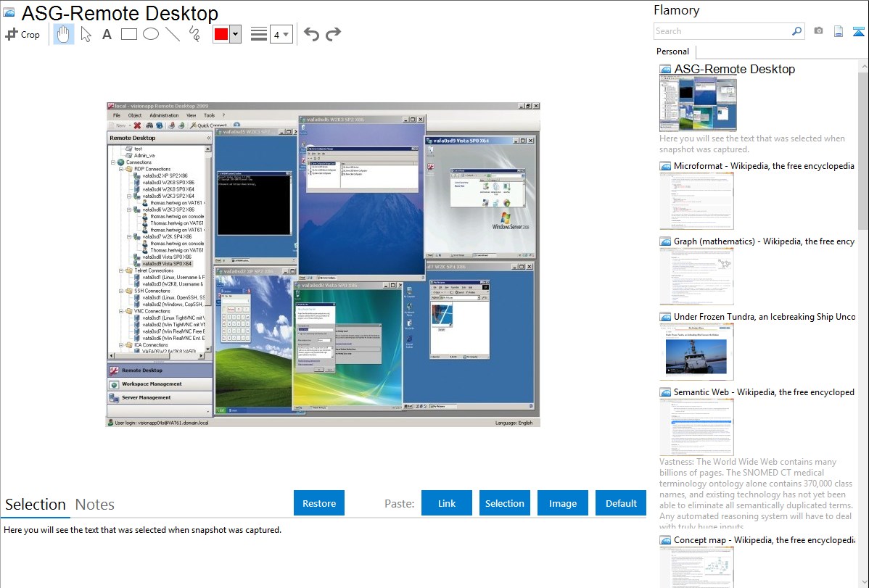The height and width of the screenshot is (588, 869).
Task: Click the Restore button
Action: pos(319,503)
